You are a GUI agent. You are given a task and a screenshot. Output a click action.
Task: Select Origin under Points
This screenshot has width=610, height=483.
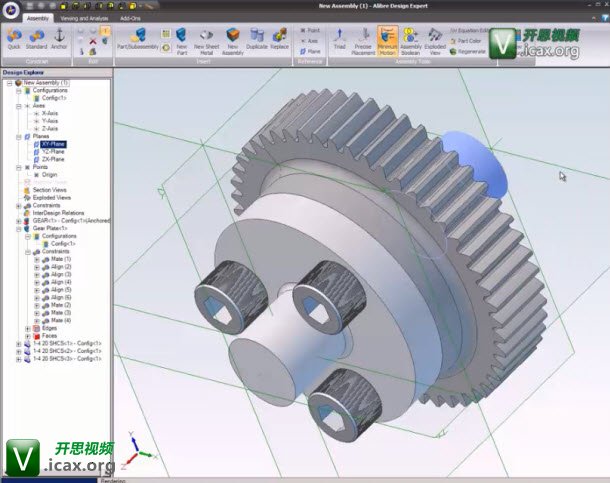click(49, 175)
